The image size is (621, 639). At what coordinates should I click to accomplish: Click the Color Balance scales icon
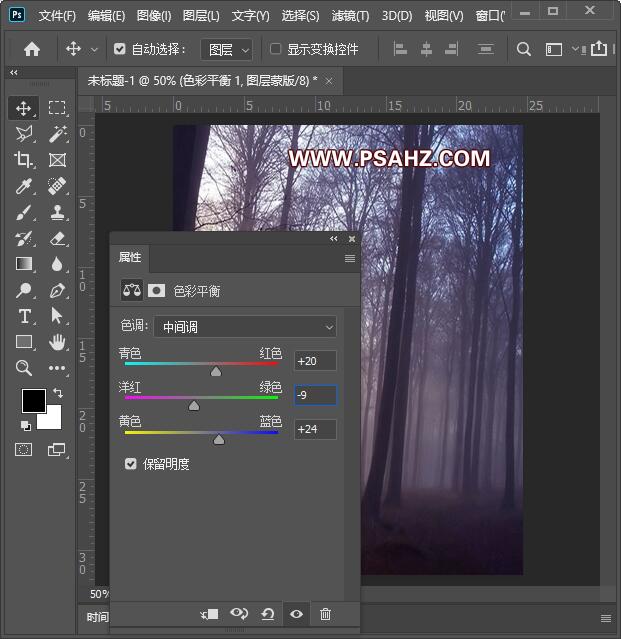(x=132, y=290)
